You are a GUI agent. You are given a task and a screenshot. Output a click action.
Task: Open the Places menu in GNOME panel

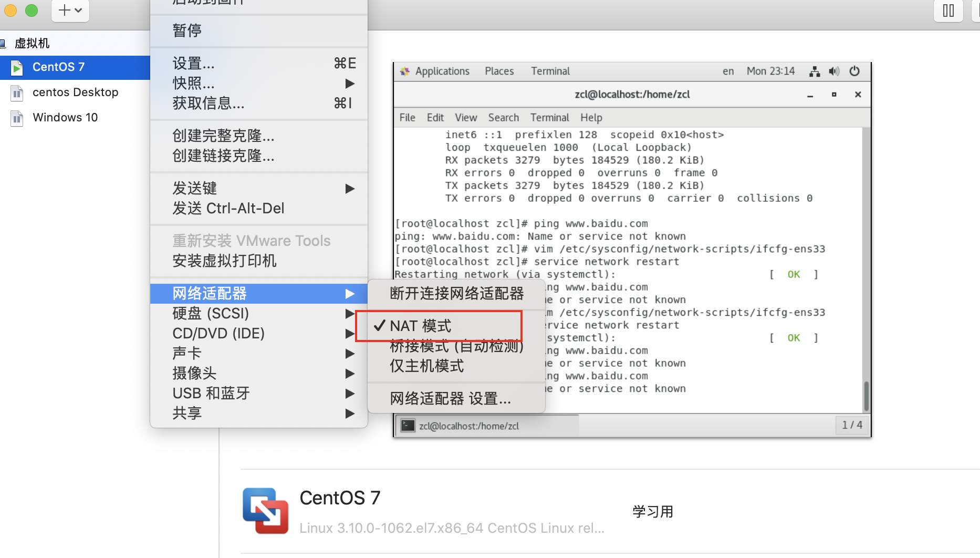click(499, 71)
